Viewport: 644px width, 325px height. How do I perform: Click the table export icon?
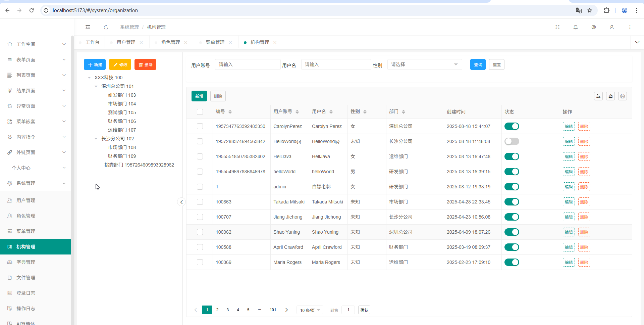coord(610,96)
